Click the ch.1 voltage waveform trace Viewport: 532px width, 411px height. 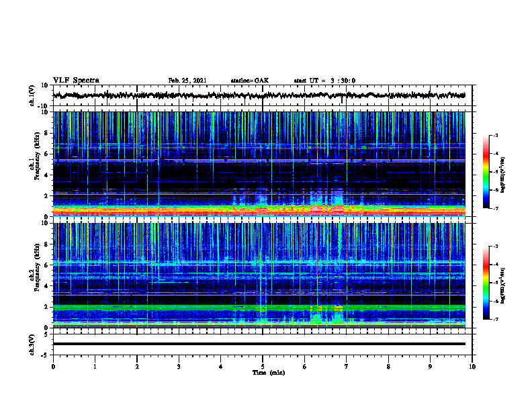tap(259, 95)
